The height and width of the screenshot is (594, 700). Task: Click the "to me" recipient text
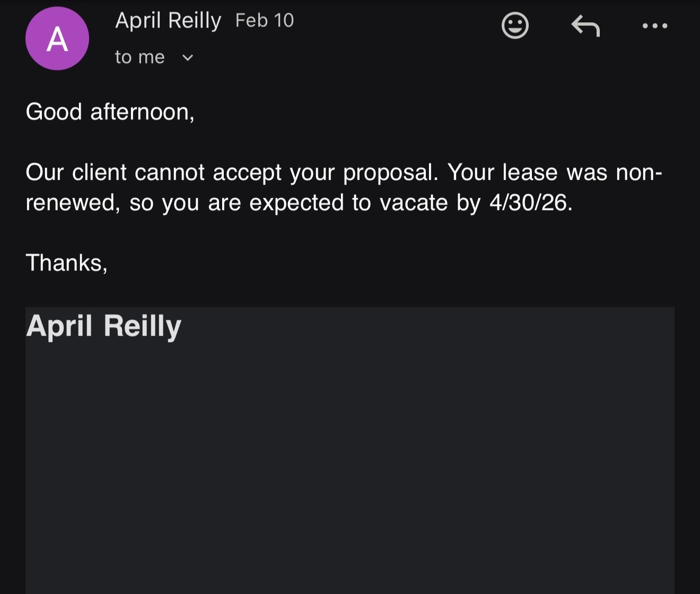click(139, 57)
